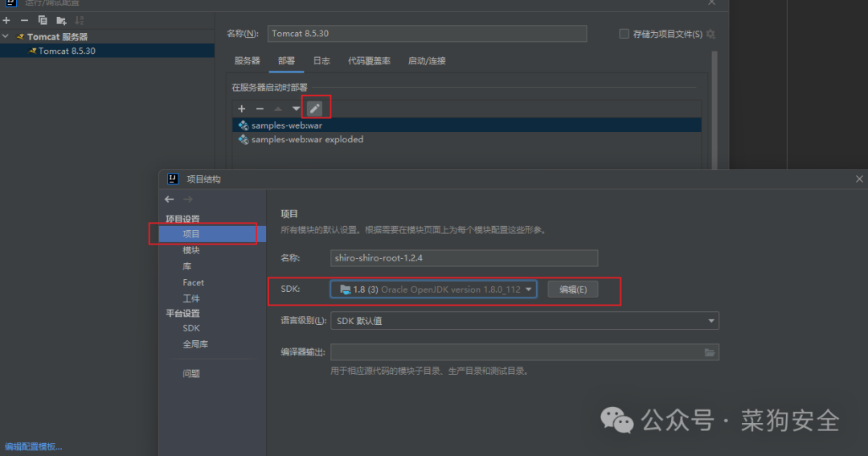This screenshot has height=456, width=868.
Task: Select 问题 in the sidebar
Action: 191,373
